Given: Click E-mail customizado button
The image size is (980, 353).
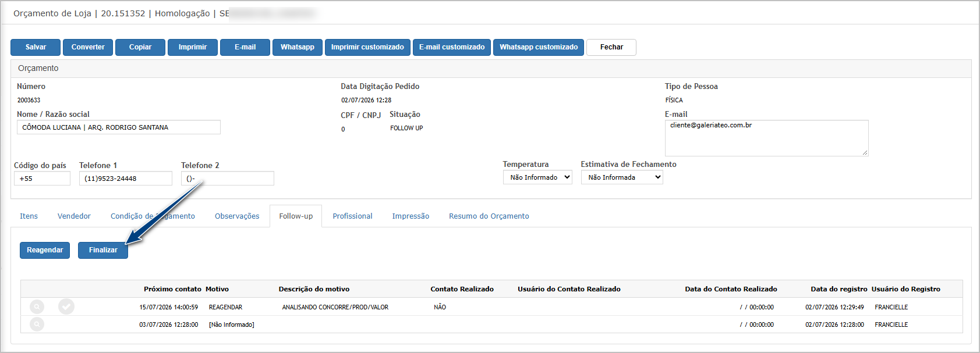Looking at the screenshot, I should (452, 47).
